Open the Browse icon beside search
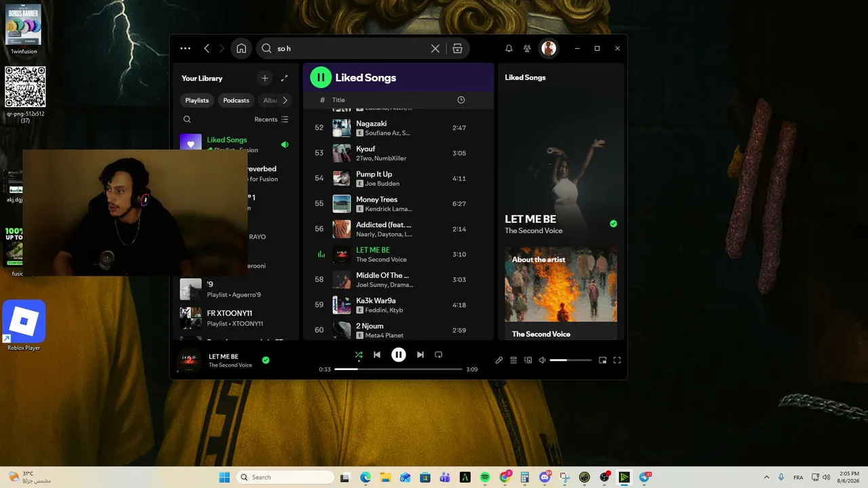 [x=458, y=49]
